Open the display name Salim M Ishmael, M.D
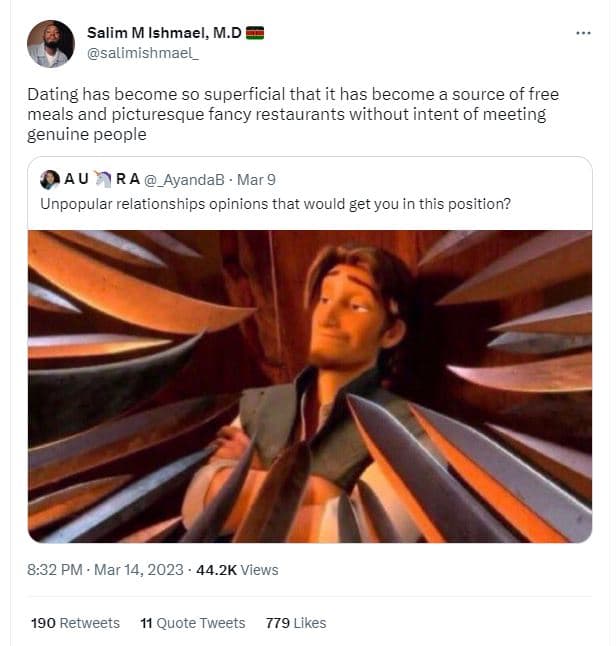 click(x=165, y=33)
